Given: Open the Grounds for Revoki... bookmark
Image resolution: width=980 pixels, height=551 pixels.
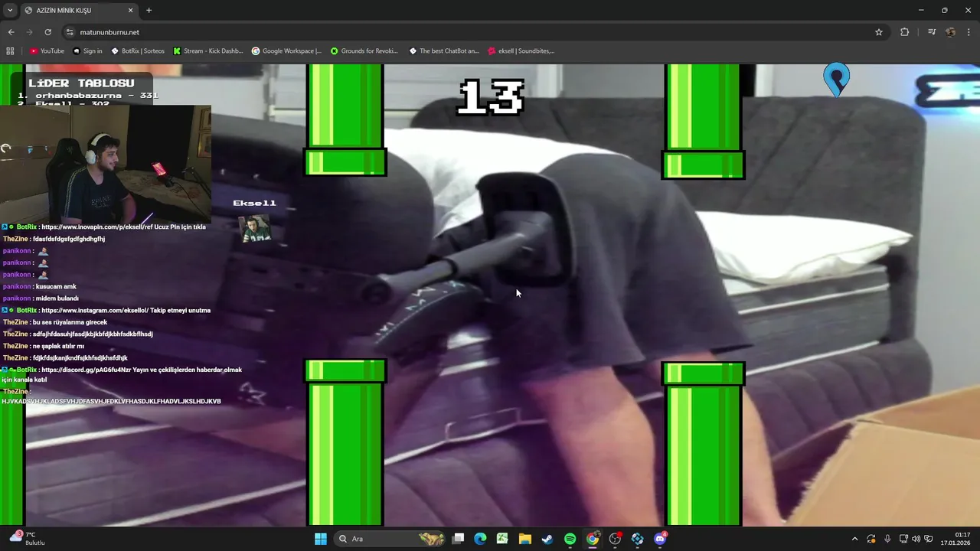Looking at the screenshot, I should pos(364,51).
